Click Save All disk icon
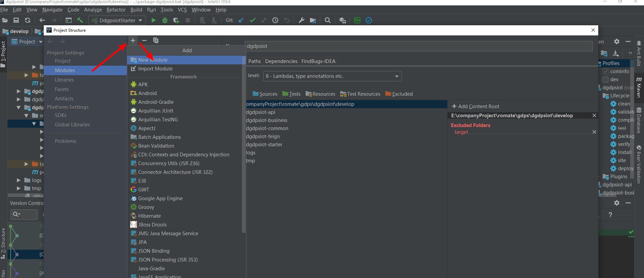 16,20
